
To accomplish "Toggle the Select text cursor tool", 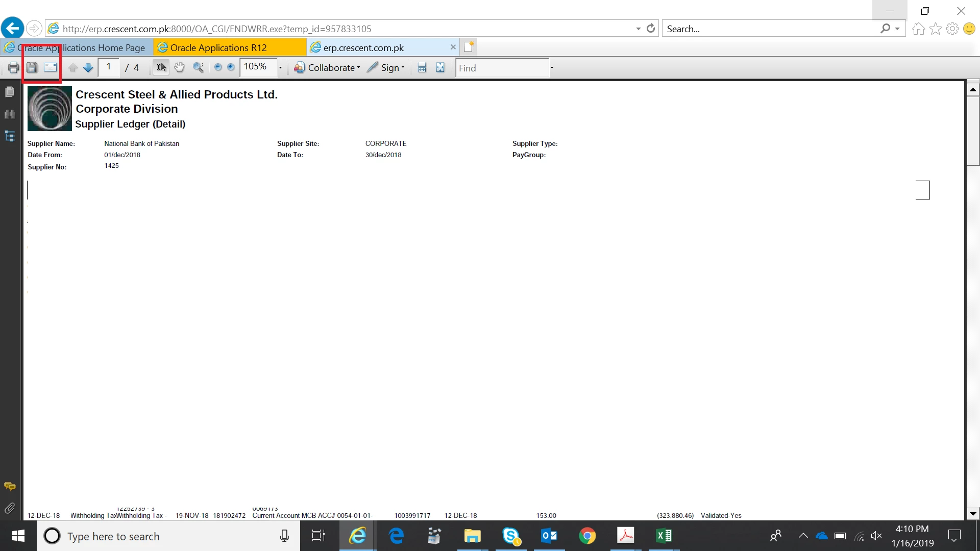I will click(161, 67).
